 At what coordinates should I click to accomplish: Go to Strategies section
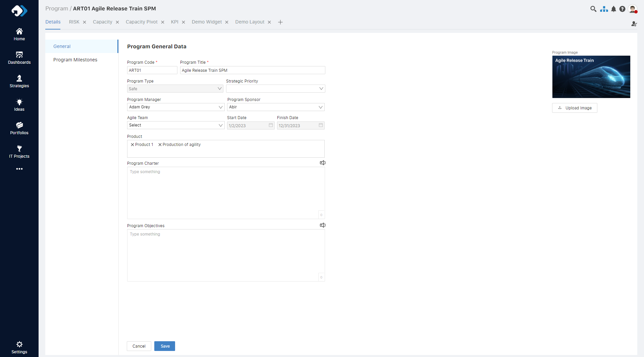pyautogui.click(x=19, y=81)
